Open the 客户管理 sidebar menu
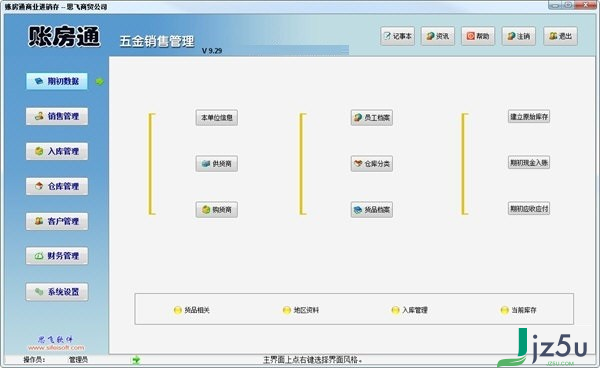The image size is (600, 368). pyautogui.click(x=57, y=221)
